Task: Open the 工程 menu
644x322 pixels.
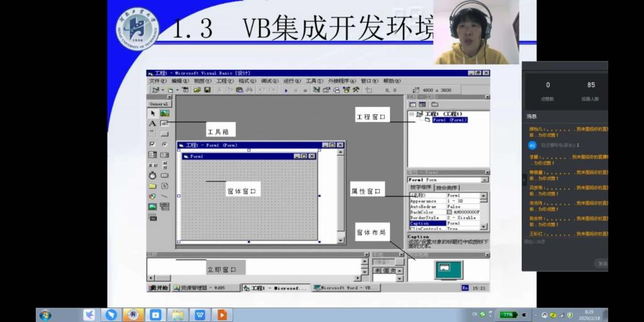Action: 225,81
